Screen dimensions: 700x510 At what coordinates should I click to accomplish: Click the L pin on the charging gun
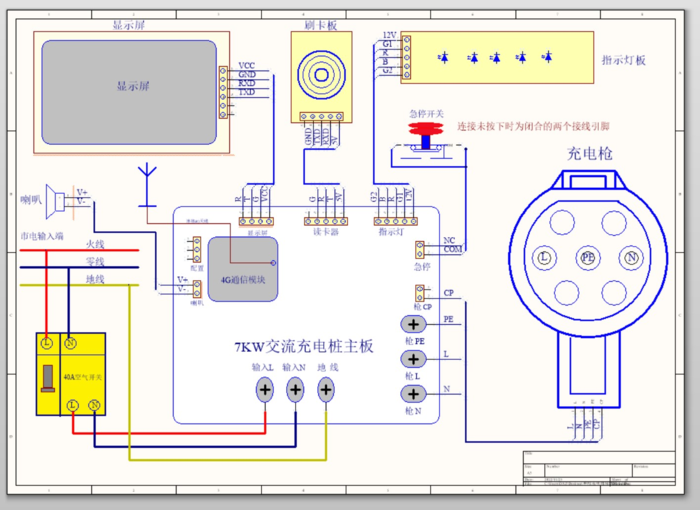point(544,256)
